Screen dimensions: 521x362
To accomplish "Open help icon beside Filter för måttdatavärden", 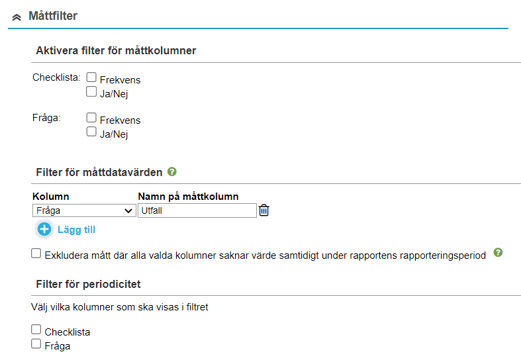I will click(172, 172).
